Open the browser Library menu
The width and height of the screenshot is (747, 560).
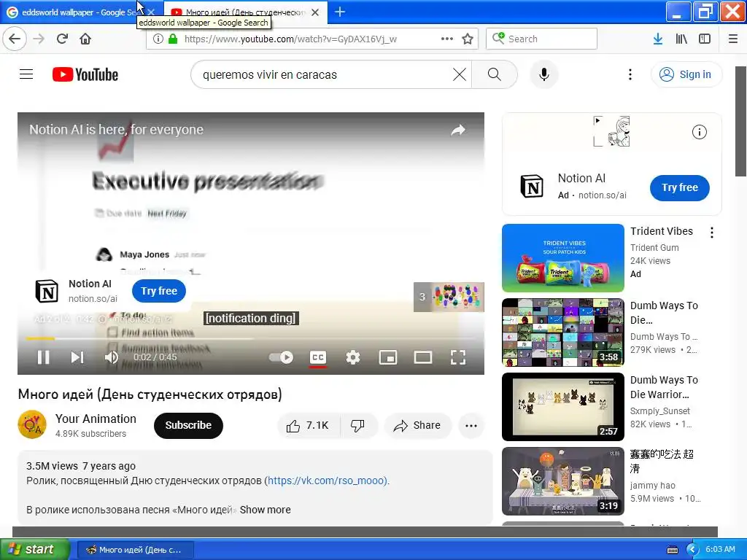point(681,39)
